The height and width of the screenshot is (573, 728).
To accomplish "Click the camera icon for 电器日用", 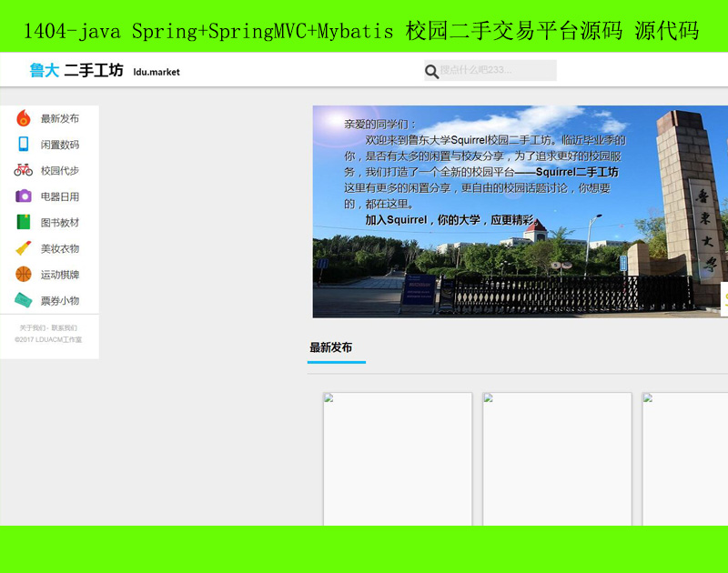I will pos(24,196).
